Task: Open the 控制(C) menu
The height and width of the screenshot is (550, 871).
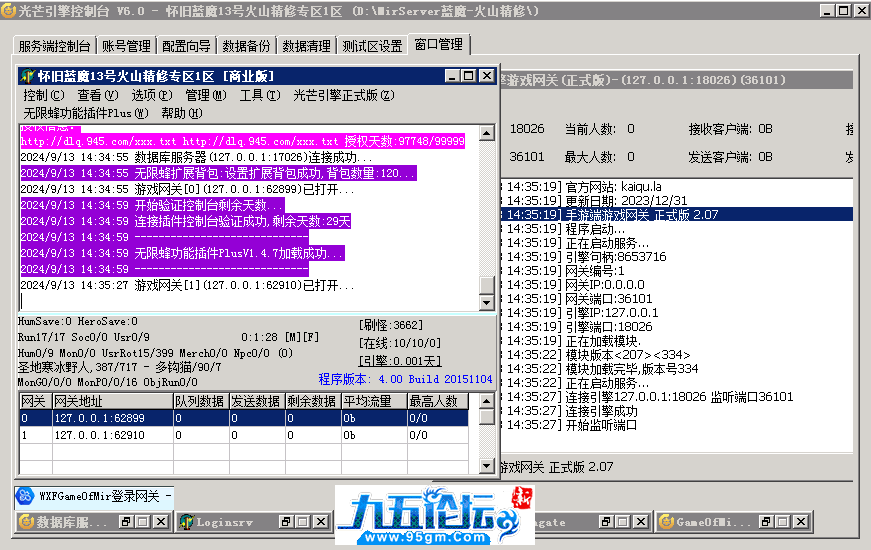Action: click(x=44, y=96)
